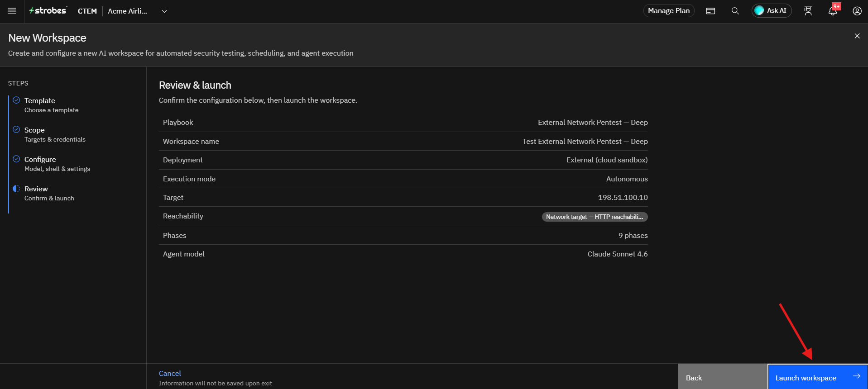Click the Review step in-progress icon
Screen dimensions: 868x389
pos(16,189)
